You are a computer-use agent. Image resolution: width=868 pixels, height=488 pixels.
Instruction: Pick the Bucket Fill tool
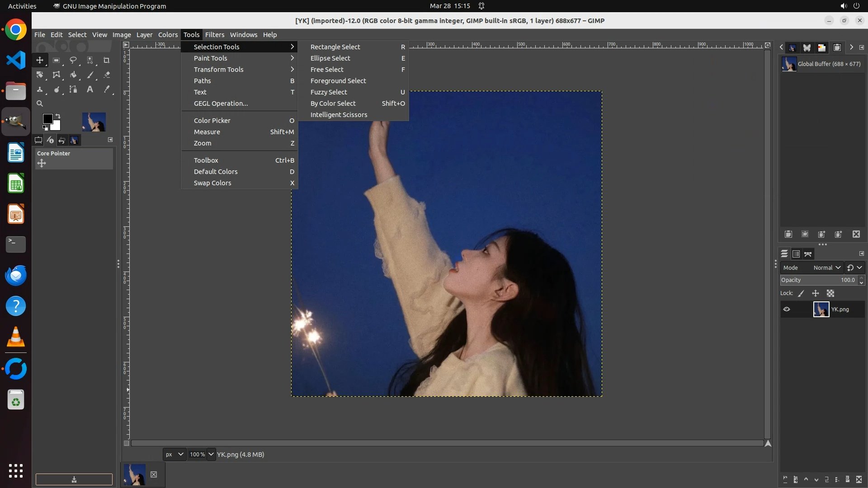pos(73,75)
